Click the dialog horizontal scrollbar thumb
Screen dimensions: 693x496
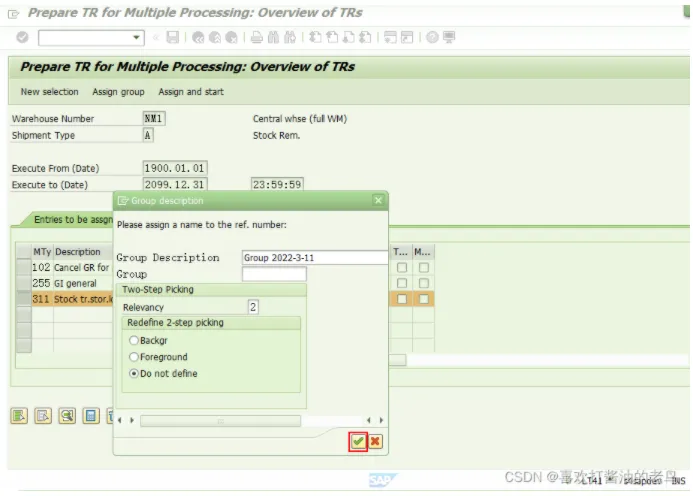(221, 421)
